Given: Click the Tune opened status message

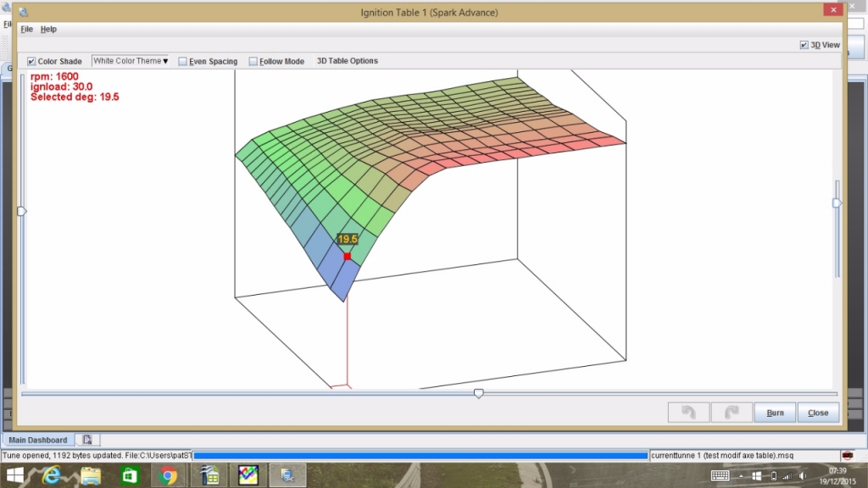Looking at the screenshot, I should coord(97,455).
